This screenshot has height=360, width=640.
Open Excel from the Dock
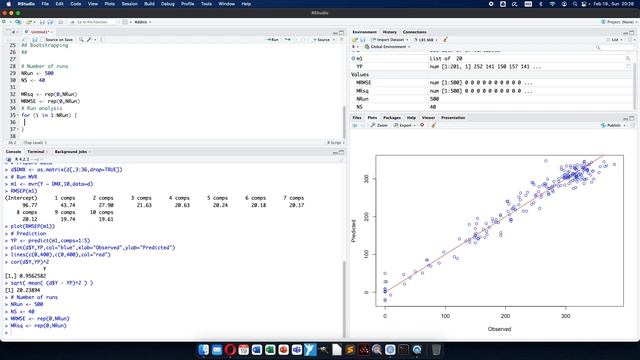270,350
